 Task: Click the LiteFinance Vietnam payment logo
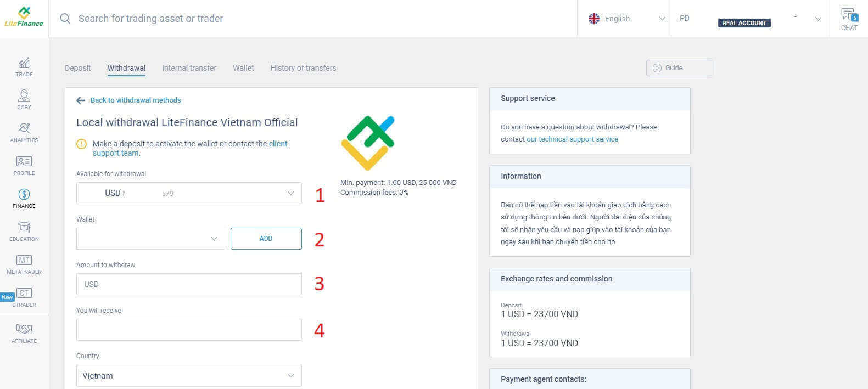368,143
